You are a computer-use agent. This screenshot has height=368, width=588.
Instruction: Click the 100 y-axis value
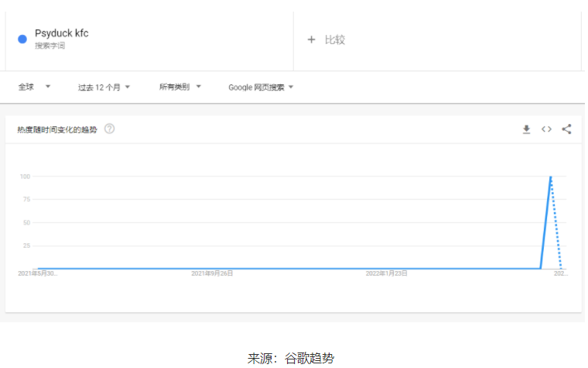coord(25,177)
